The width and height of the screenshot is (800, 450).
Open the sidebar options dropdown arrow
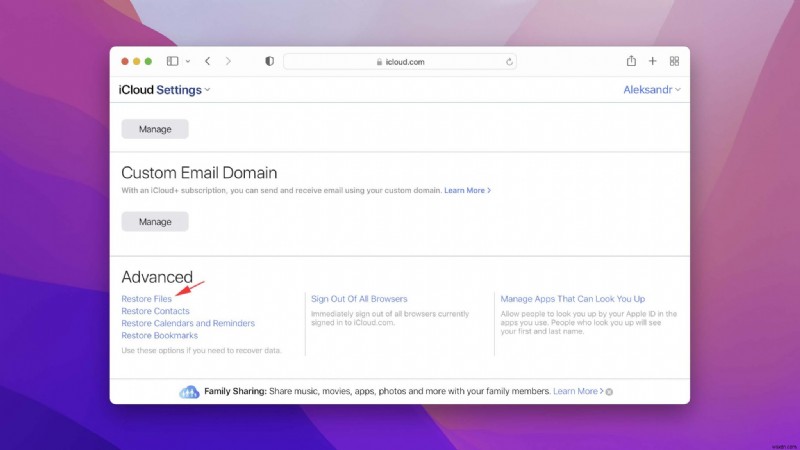(188, 62)
